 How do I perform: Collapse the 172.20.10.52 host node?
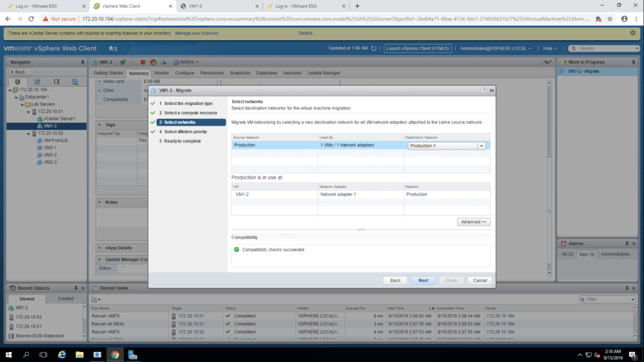tap(28, 133)
